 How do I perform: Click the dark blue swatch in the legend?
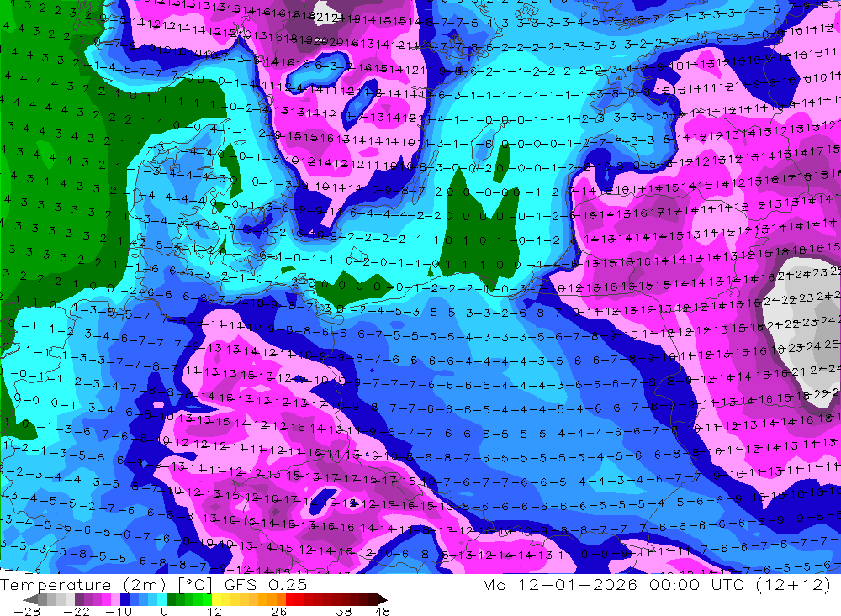(x=124, y=599)
